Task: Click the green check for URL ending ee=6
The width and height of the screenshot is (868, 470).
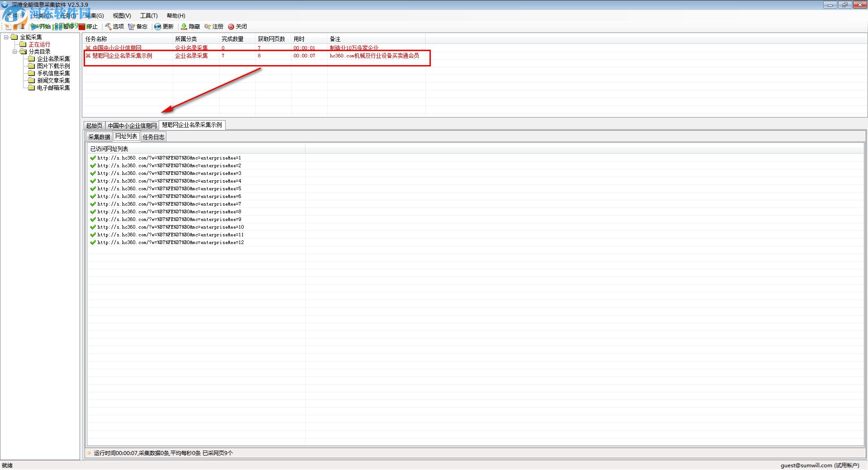Action: click(x=93, y=197)
